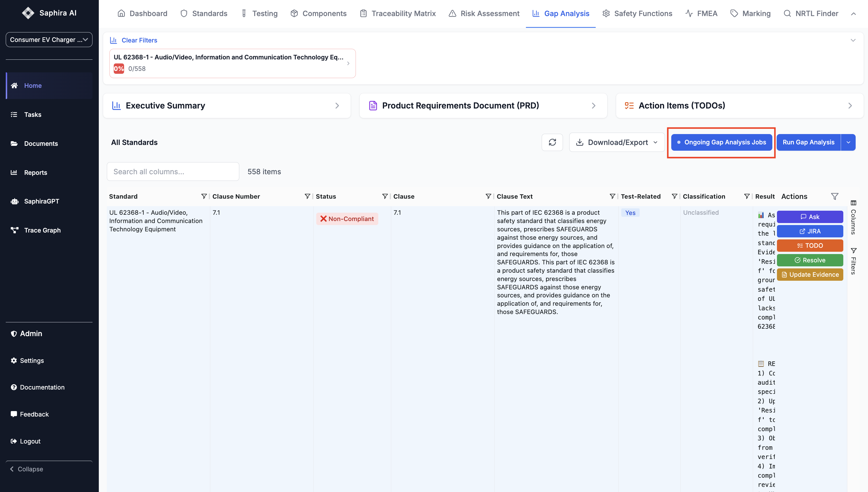Open the Status column filter icon
The height and width of the screenshot is (492, 868).
coord(385,196)
